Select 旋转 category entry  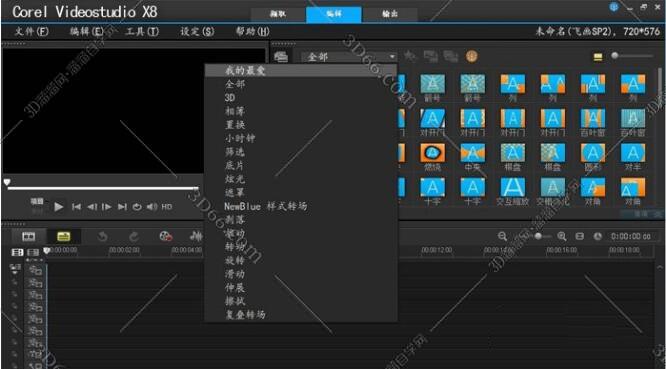(235, 260)
